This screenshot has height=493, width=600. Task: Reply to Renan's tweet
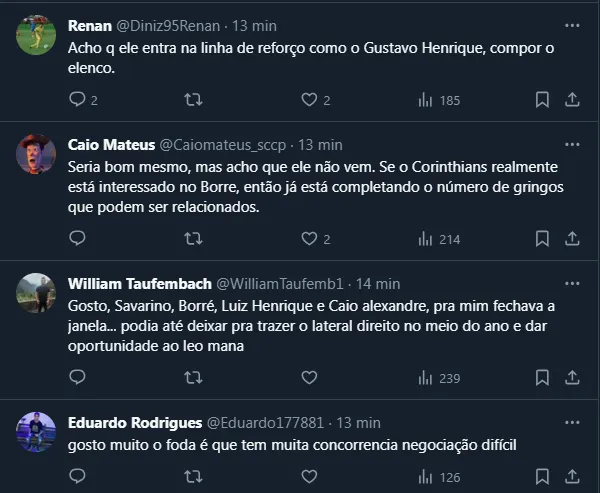[x=78, y=100]
